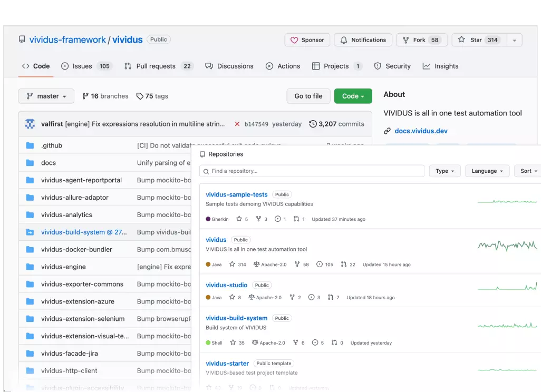
Task: Open the Projects tab
Action: pyautogui.click(x=337, y=66)
